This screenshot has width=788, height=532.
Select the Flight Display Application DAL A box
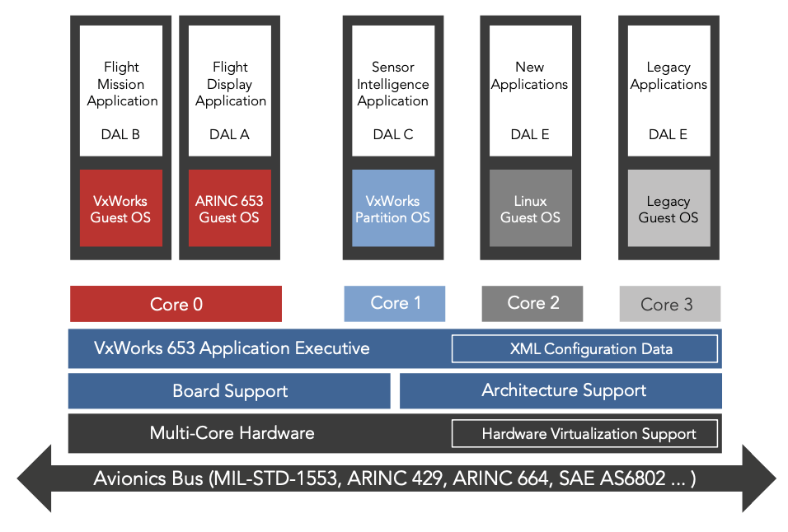pyautogui.click(x=230, y=91)
